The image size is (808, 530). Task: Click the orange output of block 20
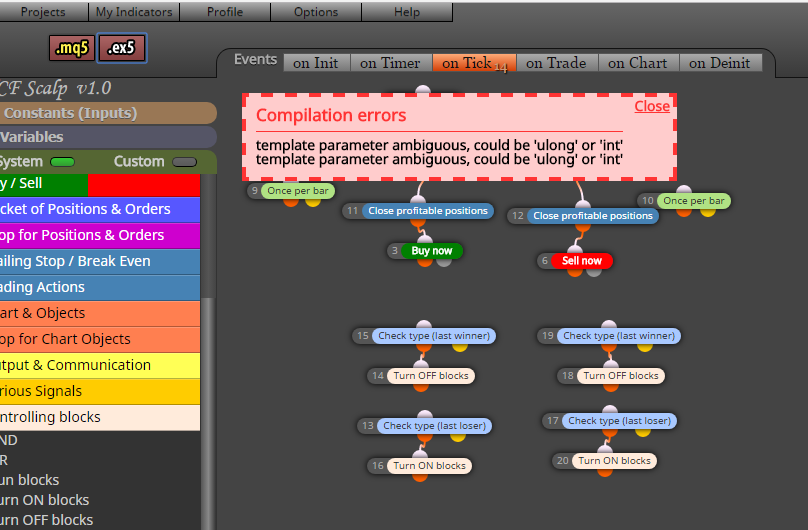pos(605,472)
